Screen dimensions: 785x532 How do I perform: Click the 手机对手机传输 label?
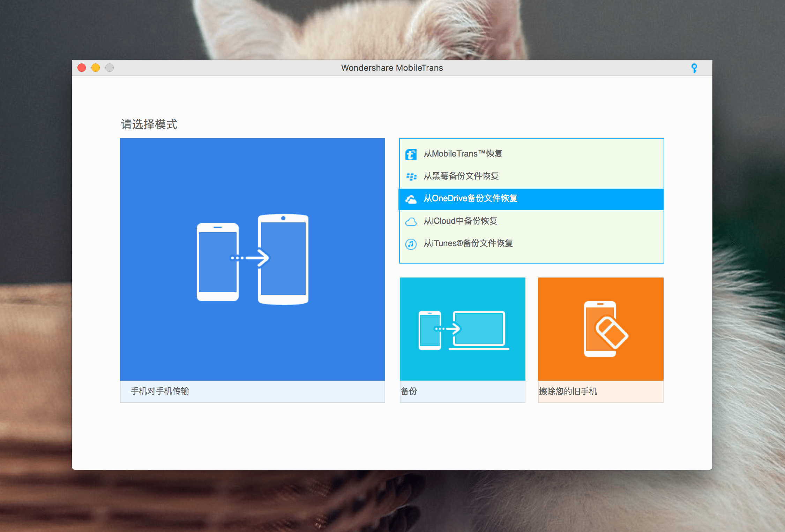coord(160,391)
